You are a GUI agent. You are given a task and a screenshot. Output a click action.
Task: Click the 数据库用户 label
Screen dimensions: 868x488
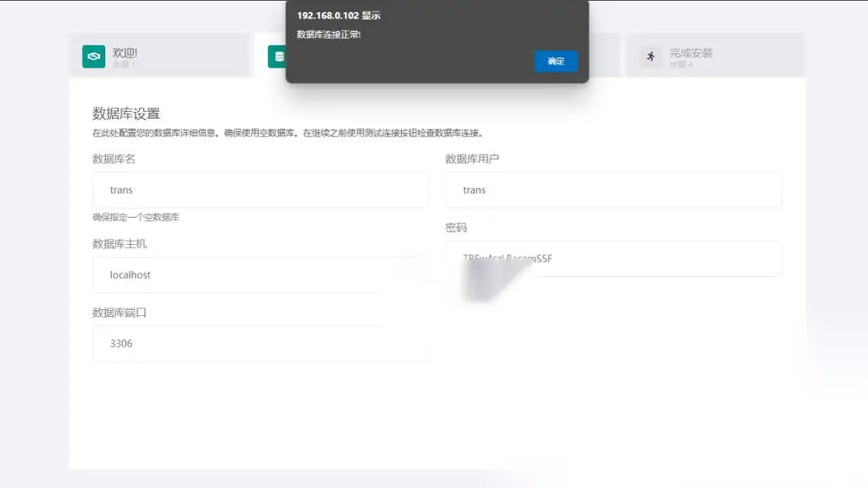point(472,159)
